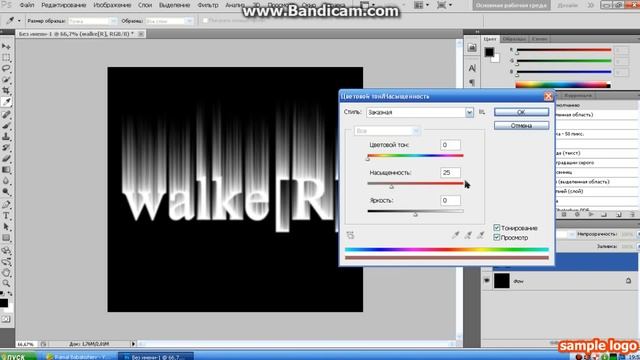Viewport: 640px width, 360px height.
Task: Click the Цветовой тон value field
Action: [450, 145]
